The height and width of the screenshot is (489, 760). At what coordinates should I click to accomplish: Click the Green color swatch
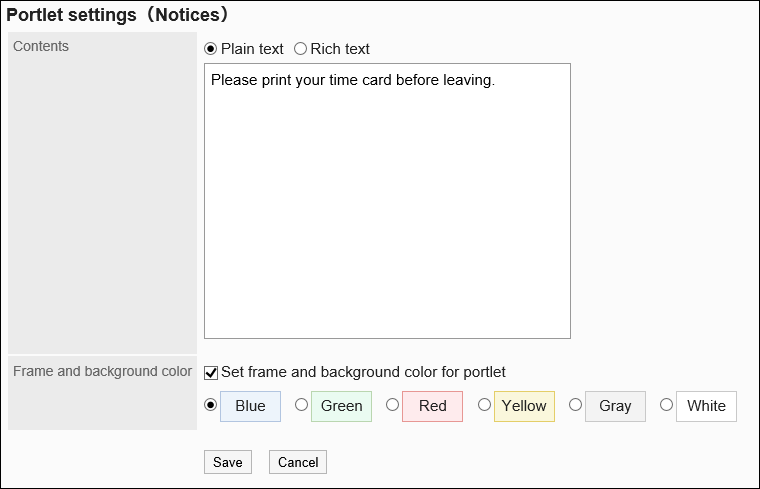pyautogui.click(x=341, y=406)
